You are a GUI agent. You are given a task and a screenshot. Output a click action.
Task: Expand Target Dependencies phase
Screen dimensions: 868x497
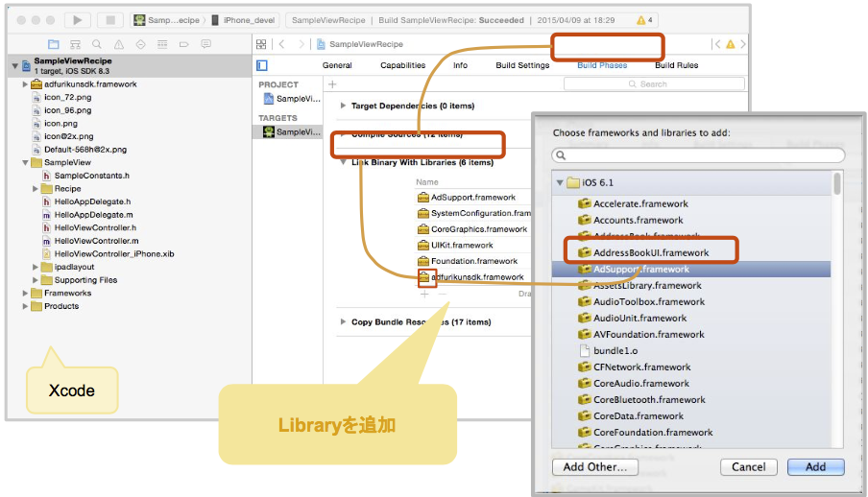coord(343,106)
